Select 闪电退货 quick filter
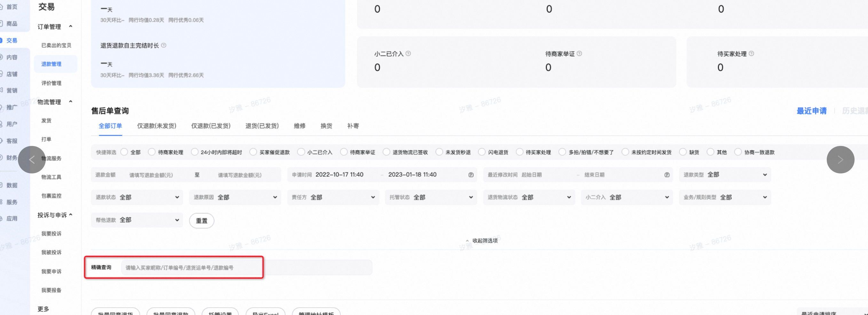 coord(482,152)
